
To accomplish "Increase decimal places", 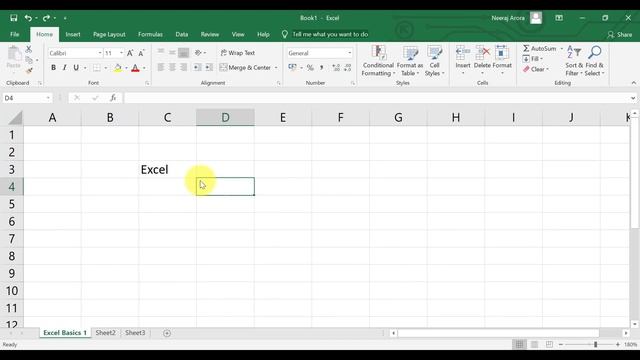I will click(x=336, y=67).
